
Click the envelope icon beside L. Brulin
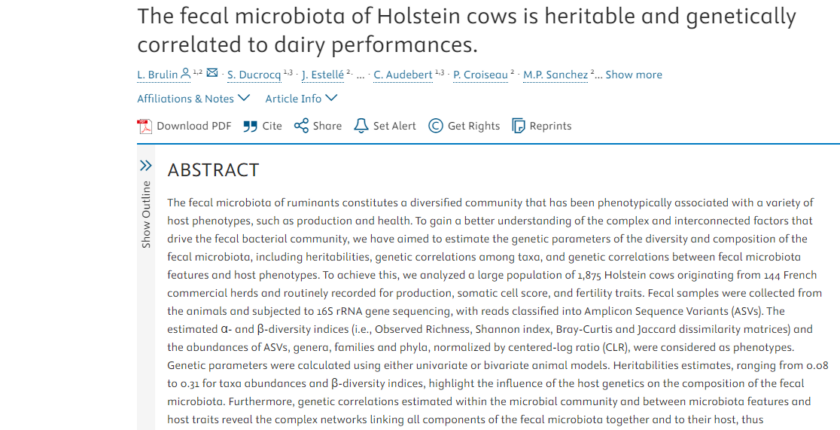point(212,73)
